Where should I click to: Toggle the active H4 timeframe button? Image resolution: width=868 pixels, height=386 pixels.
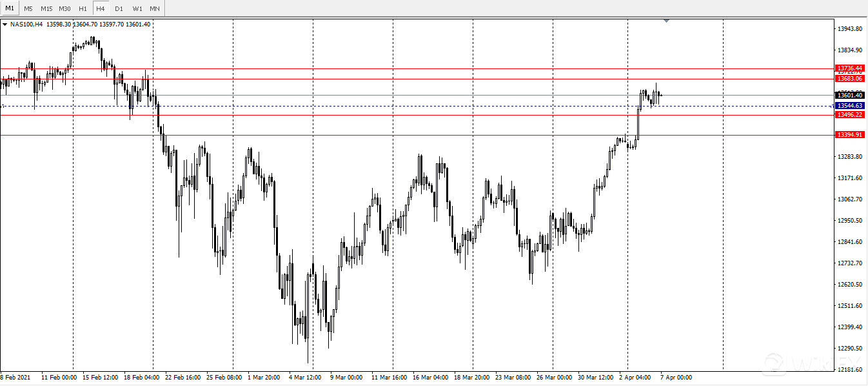[x=101, y=8]
